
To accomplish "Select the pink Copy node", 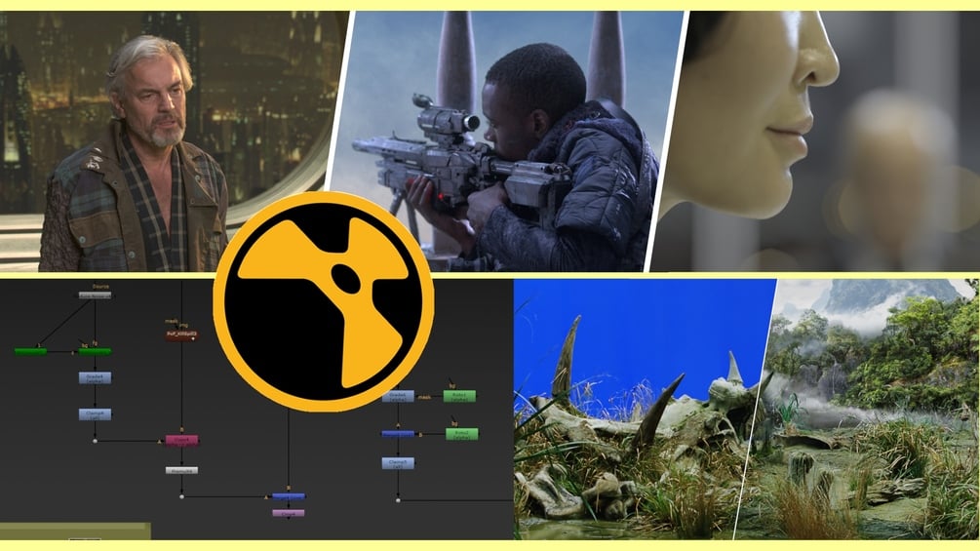I will coord(182,440).
